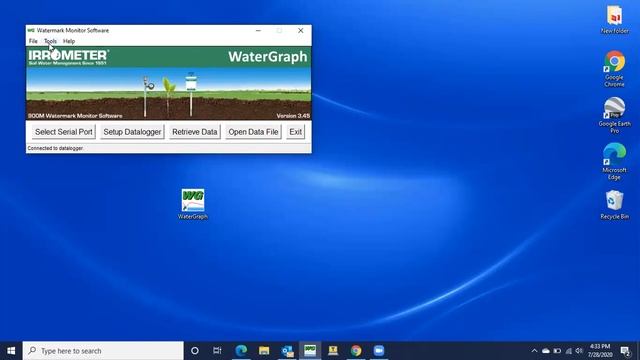Minimize the Watermark Monitor Software window
This screenshot has height=360, width=640.
258,31
